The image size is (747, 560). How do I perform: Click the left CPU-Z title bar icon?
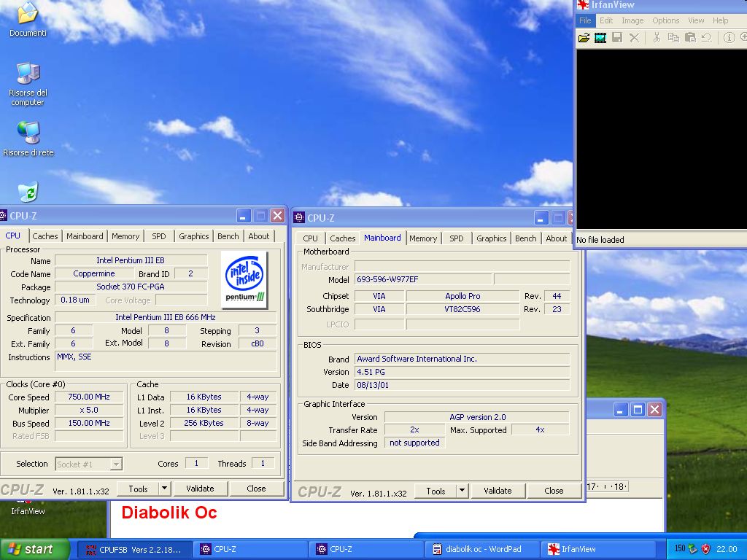(3, 216)
